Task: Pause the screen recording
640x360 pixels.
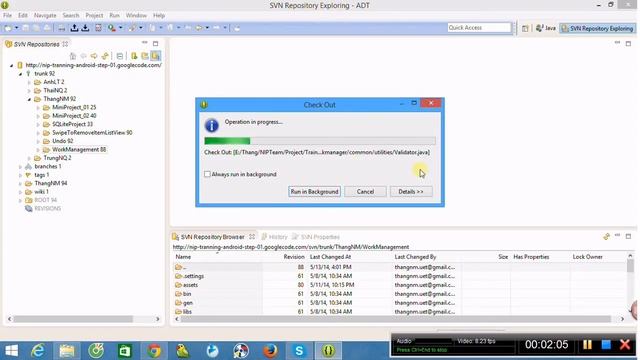Action: tap(587, 345)
